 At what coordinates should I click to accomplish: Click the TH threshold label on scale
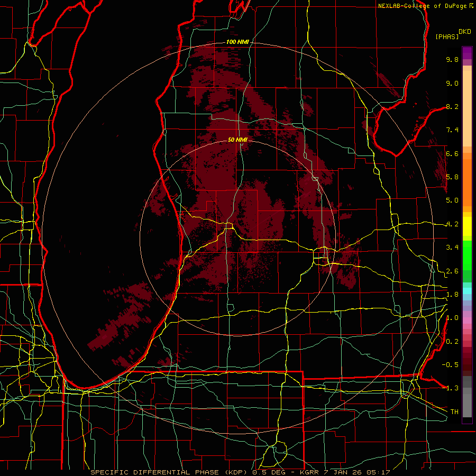pyautogui.click(x=454, y=412)
